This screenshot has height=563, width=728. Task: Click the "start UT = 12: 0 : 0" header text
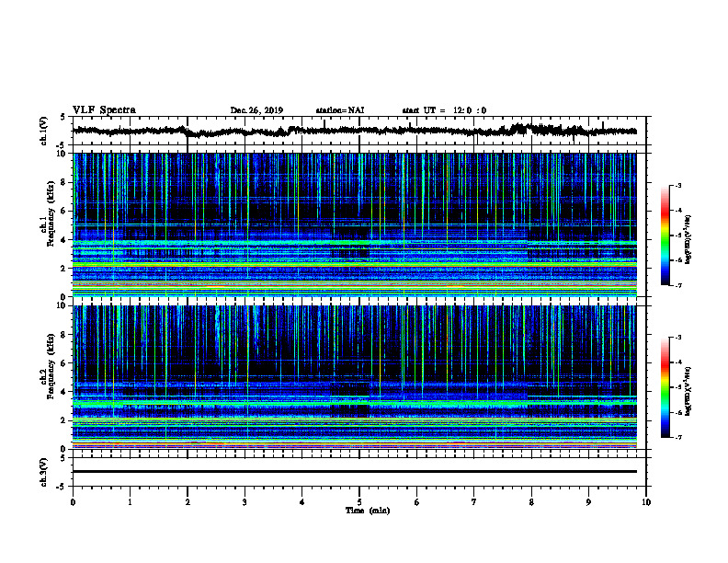click(x=444, y=110)
